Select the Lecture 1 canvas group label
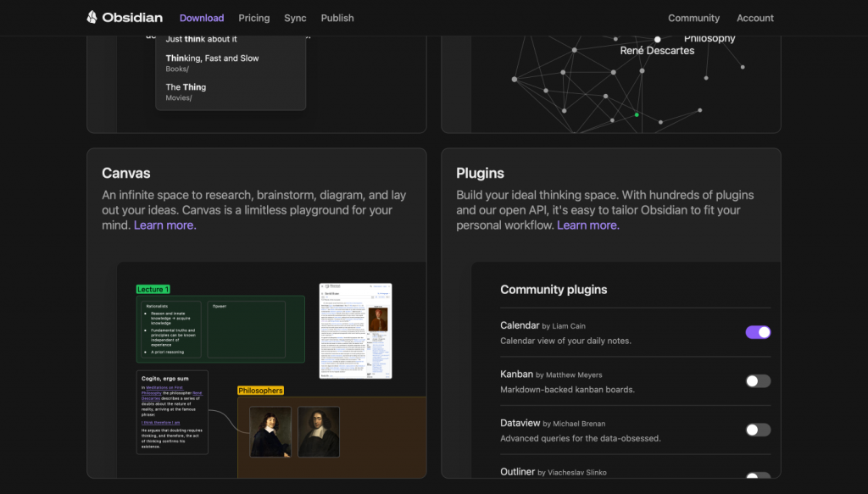 pyautogui.click(x=153, y=289)
